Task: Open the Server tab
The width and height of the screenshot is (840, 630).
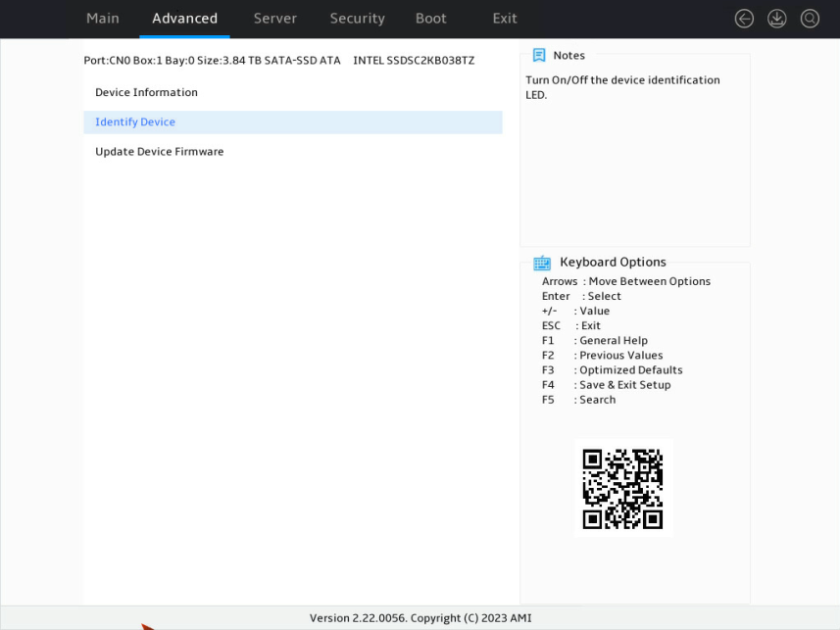Action: tap(274, 19)
